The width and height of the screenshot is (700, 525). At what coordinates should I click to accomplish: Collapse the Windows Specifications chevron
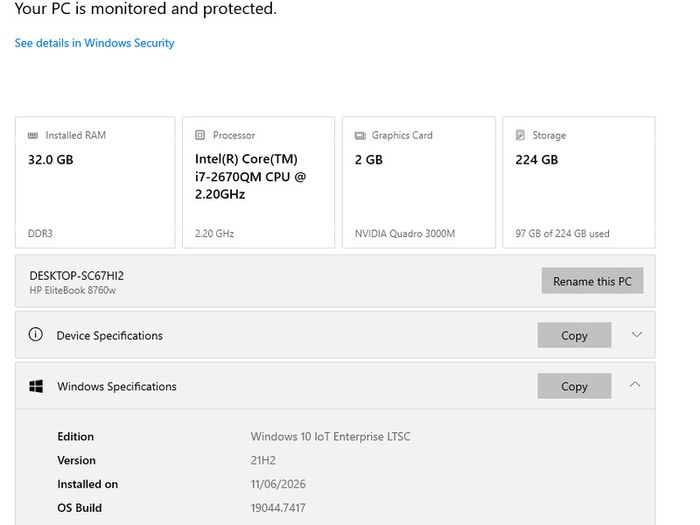pyautogui.click(x=635, y=384)
